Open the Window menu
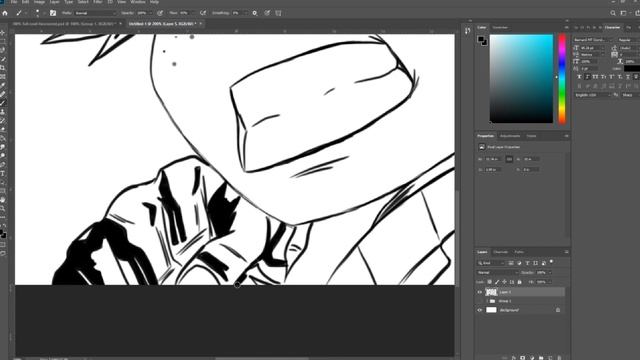Screen dimensions: 640x360 click(x=138, y=2)
